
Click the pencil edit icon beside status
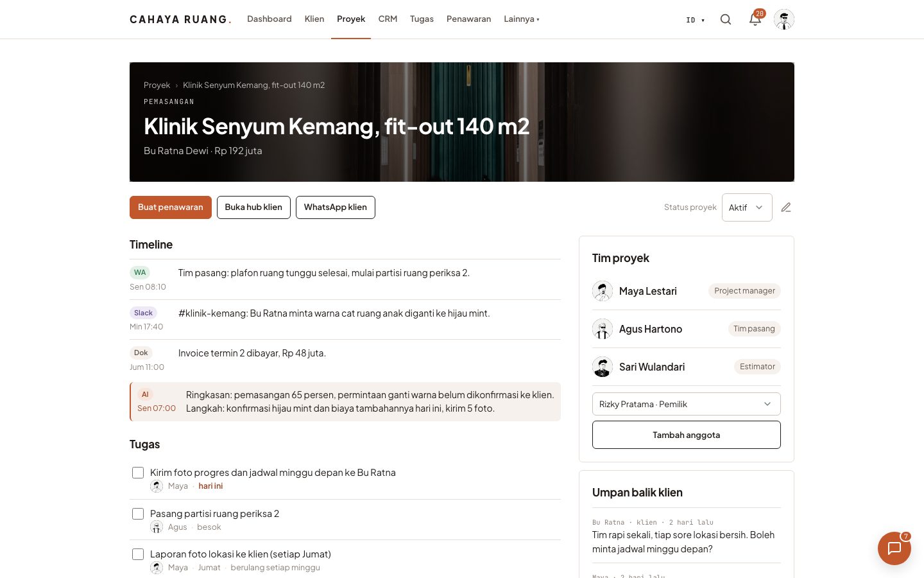pos(786,207)
